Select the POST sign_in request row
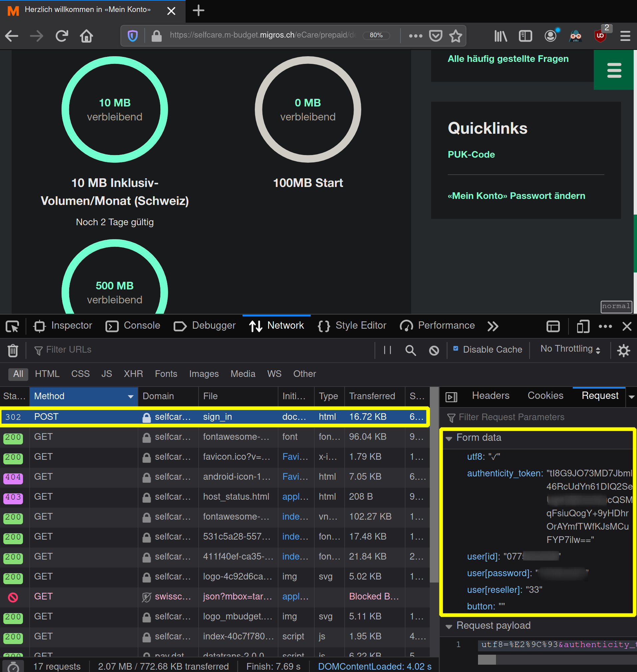The width and height of the screenshot is (637, 672). [215, 417]
